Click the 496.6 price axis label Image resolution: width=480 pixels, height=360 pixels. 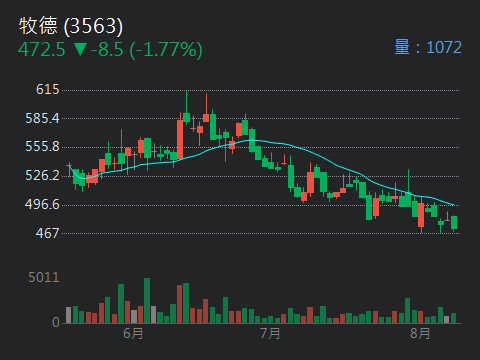42,204
